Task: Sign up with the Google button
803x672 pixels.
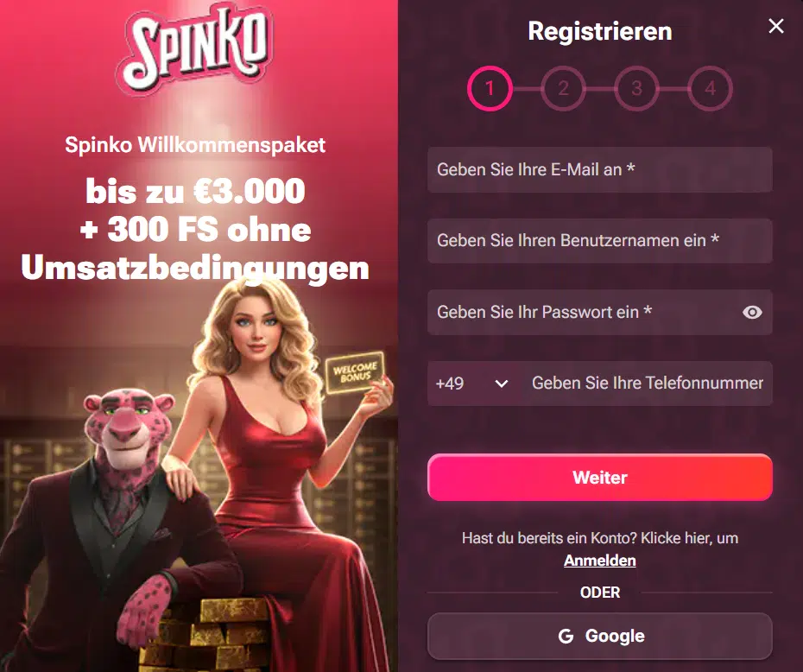Action: [600, 636]
